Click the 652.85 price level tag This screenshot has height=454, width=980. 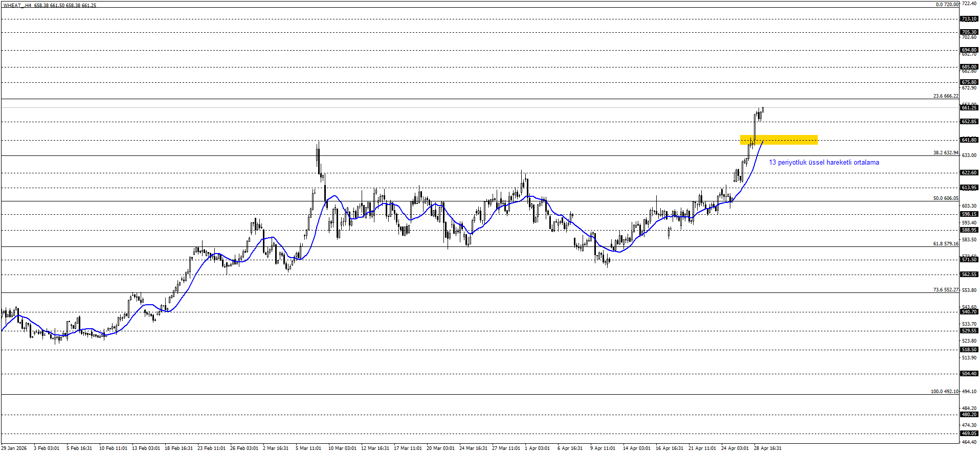[x=969, y=122]
